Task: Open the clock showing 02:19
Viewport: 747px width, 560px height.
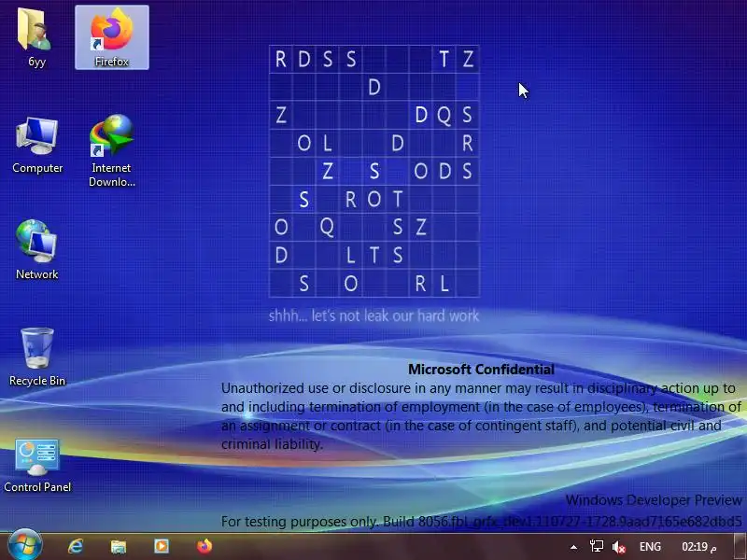Action: point(698,547)
